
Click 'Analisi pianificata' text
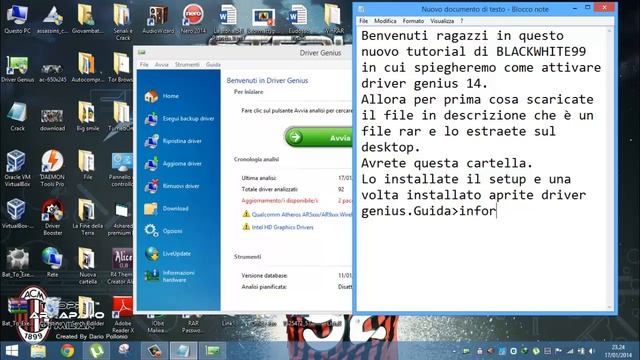pyautogui.click(x=264, y=287)
